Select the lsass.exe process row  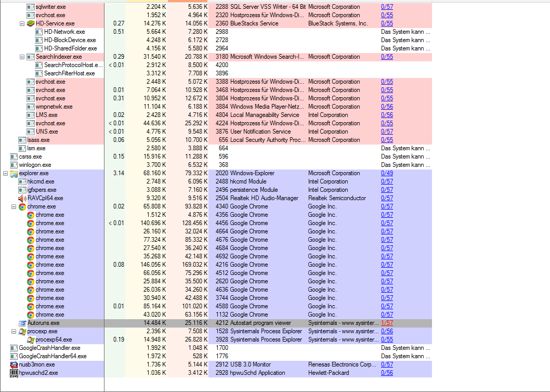tap(38, 140)
